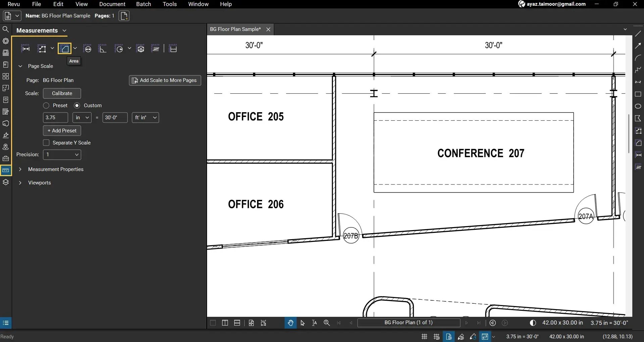Image resolution: width=644 pixels, height=342 pixels.
Task: Open the Thumbnails panel icon
Action: tap(6, 76)
